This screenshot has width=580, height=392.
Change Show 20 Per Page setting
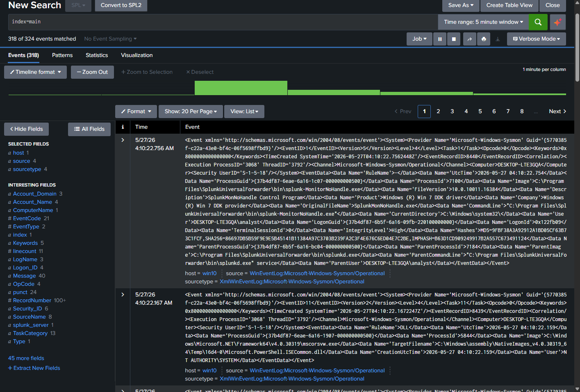click(191, 112)
